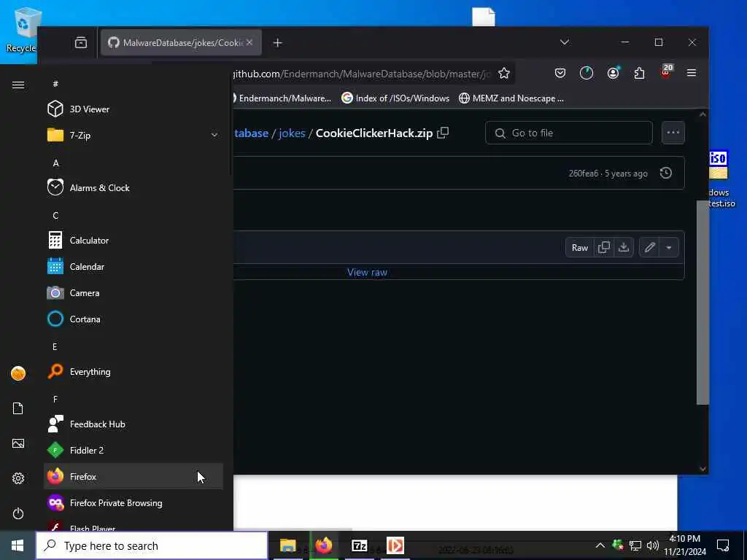The image size is (747, 560).
Task: Launch the Calendar app
Action: [133, 267]
